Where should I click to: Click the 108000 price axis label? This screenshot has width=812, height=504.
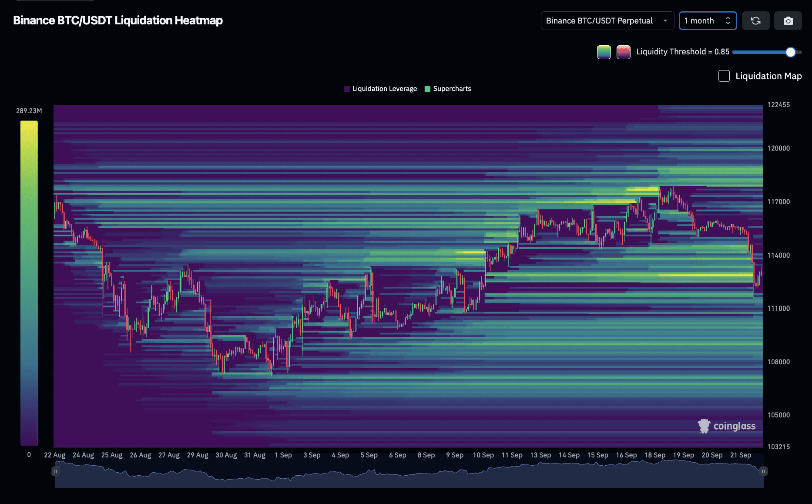pyautogui.click(x=778, y=362)
